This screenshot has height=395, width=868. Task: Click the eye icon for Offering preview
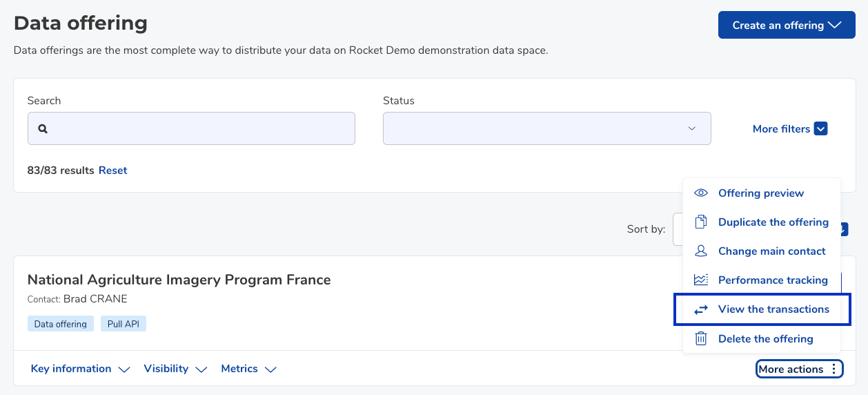click(701, 193)
